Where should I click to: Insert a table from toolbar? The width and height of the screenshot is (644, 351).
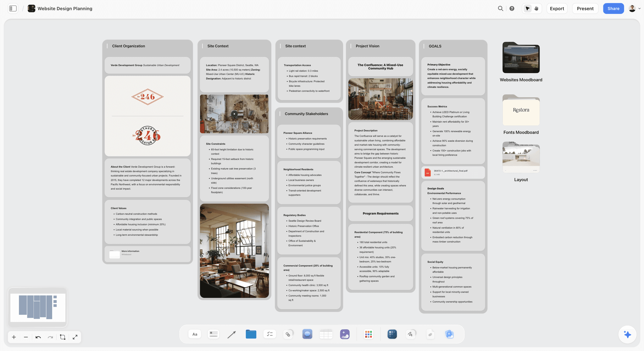(x=326, y=334)
